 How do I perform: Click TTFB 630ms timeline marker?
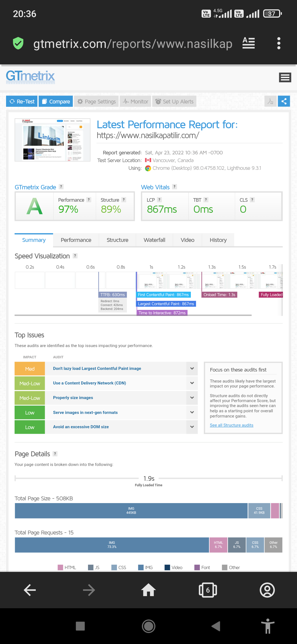coord(113,295)
